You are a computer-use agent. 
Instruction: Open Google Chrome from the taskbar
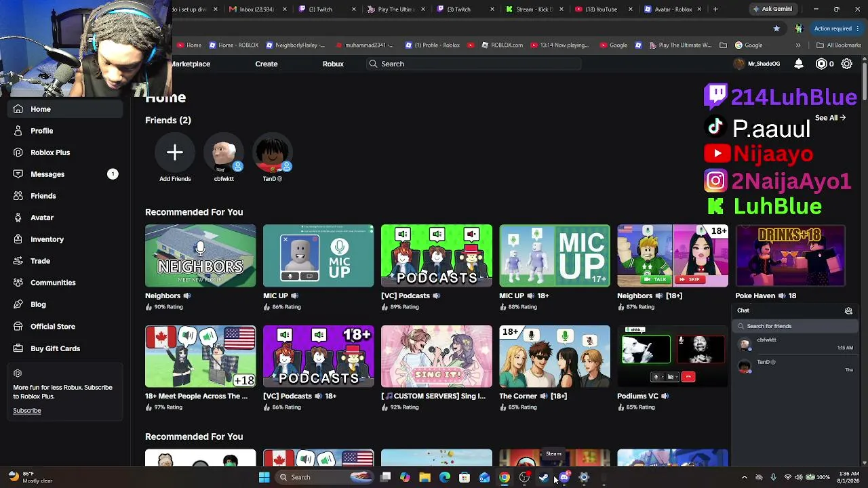[x=505, y=477]
